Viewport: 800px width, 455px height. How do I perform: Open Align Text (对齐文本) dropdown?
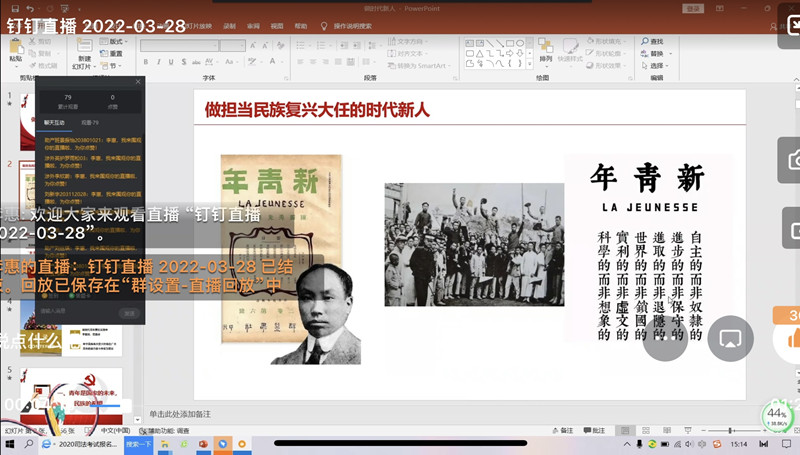point(408,54)
